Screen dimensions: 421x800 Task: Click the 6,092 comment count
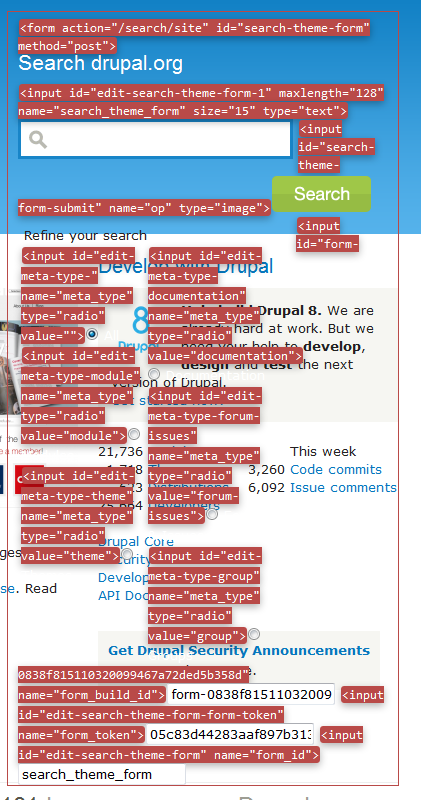coord(266,488)
